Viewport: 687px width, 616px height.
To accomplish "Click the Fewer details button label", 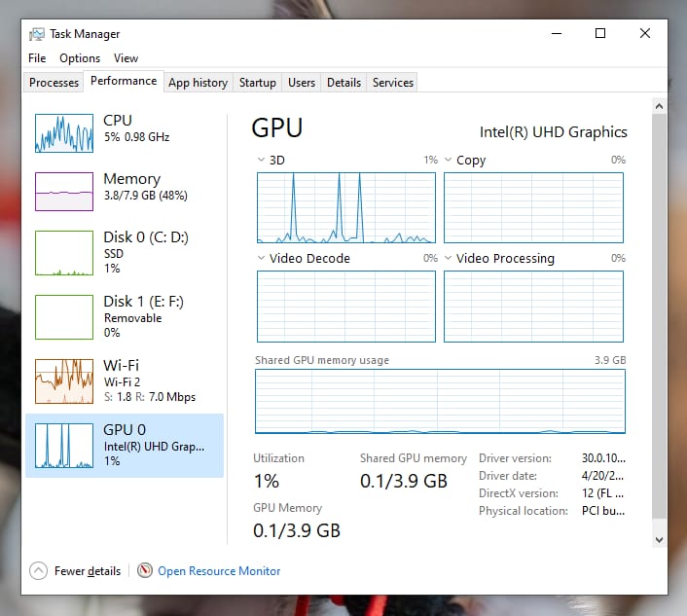I will click(88, 571).
